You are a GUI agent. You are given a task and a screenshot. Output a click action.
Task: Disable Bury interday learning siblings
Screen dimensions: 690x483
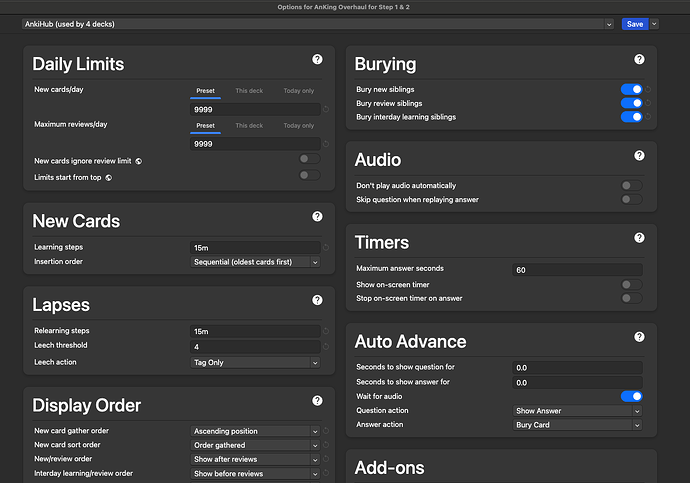click(x=631, y=117)
